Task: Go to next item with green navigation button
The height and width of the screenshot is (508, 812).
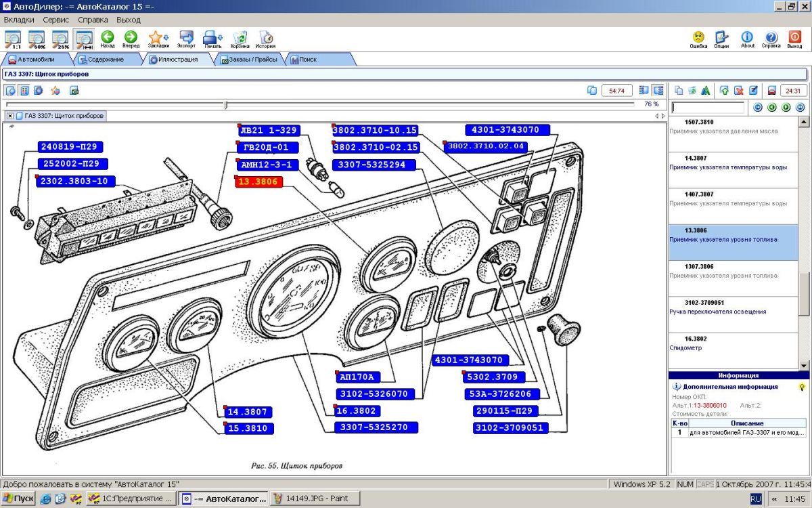Action: coord(786,107)
